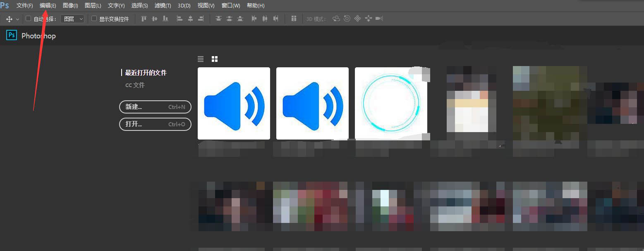
Task: Click the align vertical centers icon
Action: [155, 19]
